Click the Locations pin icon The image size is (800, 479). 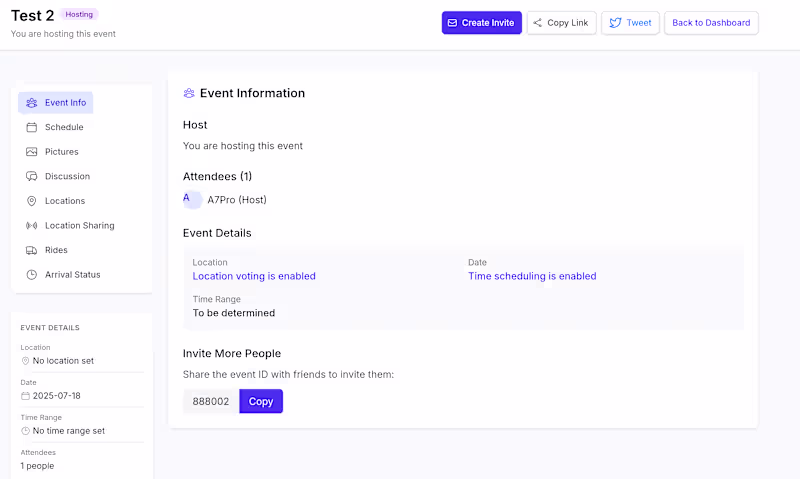pos(32,201)
